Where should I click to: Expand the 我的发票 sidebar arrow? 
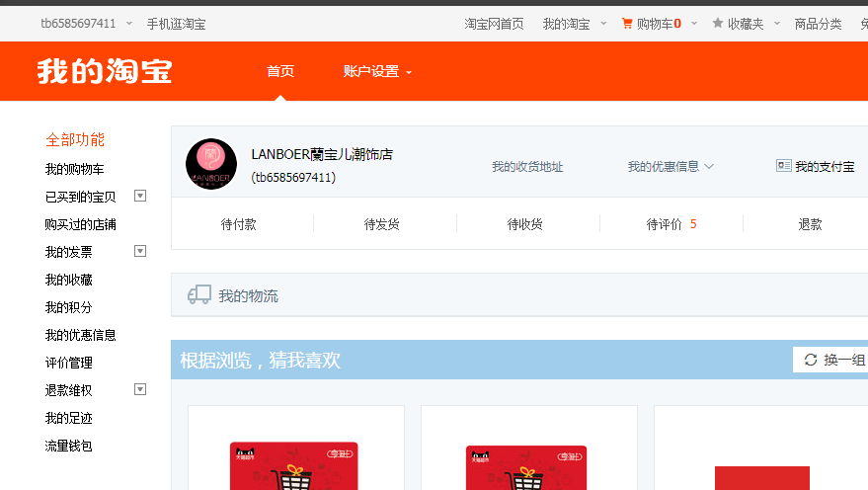point(140,251)
